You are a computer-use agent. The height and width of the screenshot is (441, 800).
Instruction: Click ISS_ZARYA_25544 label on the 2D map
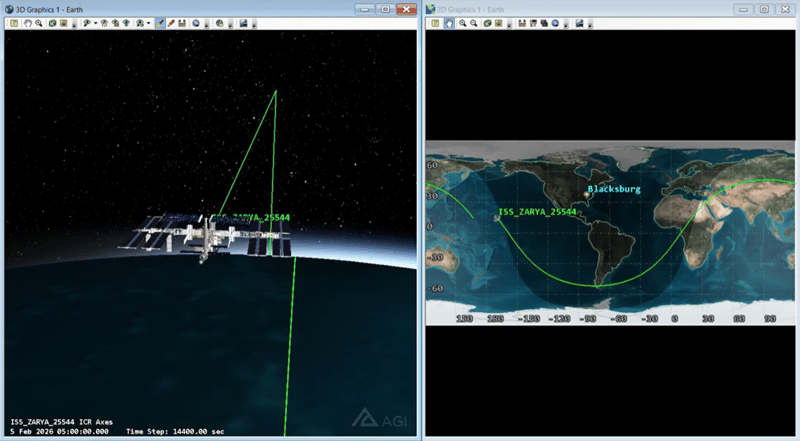pyautogui.click(x=537, y=212)
